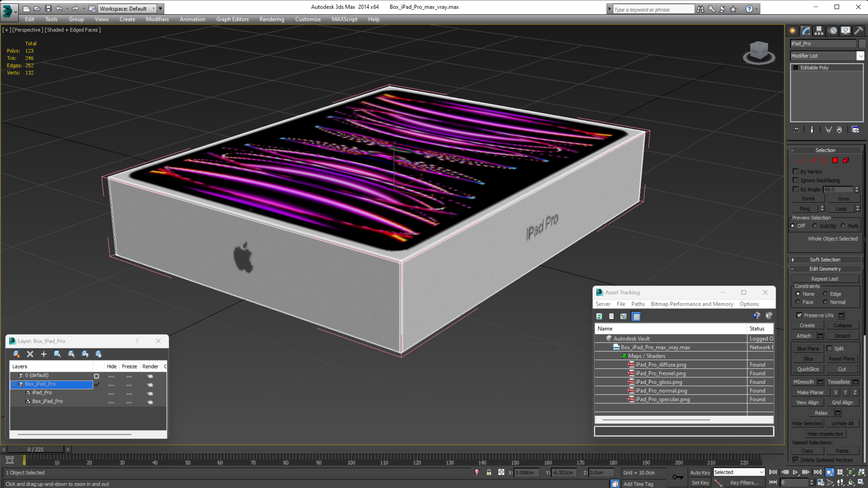868x488 pixels.
Task: Click the keyword search input field
Action: coord(654,9)
